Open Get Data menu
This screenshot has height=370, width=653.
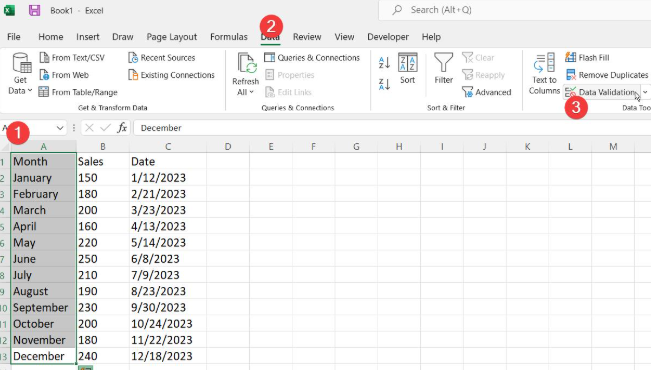[x=20, y=74]
